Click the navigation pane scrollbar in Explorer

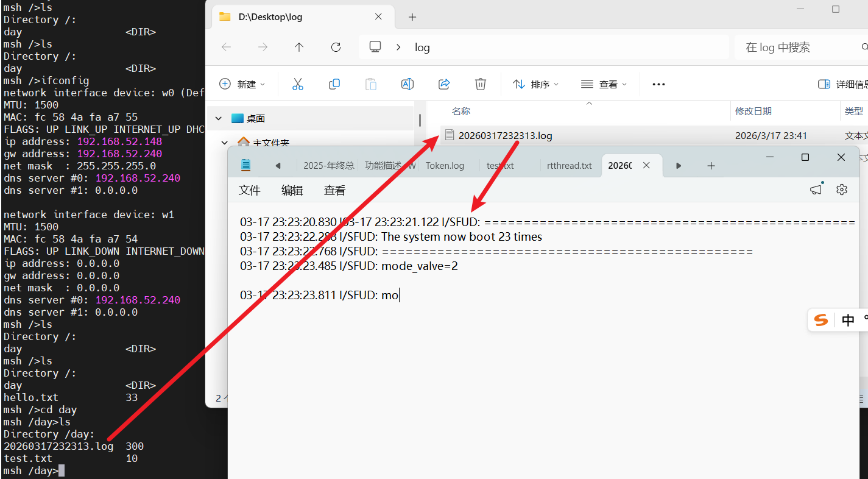point(420,120)
